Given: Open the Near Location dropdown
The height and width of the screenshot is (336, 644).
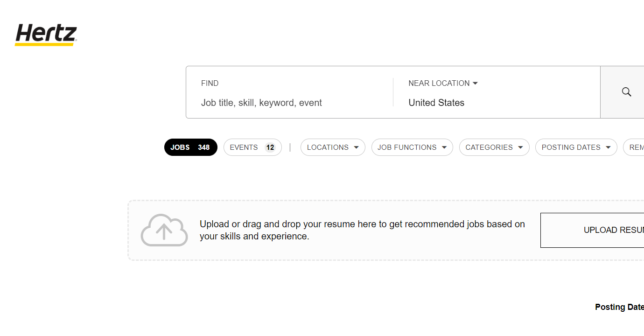Looking at the screenshot, I should coord(443,83).
